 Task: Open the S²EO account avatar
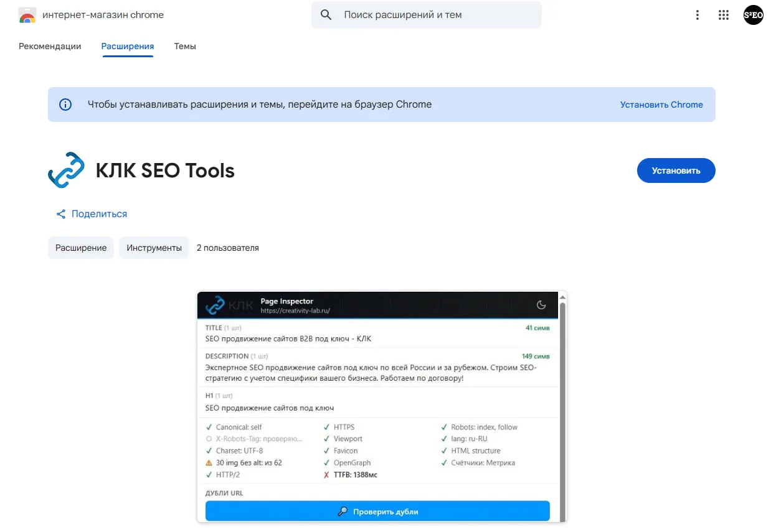point(753,16)
